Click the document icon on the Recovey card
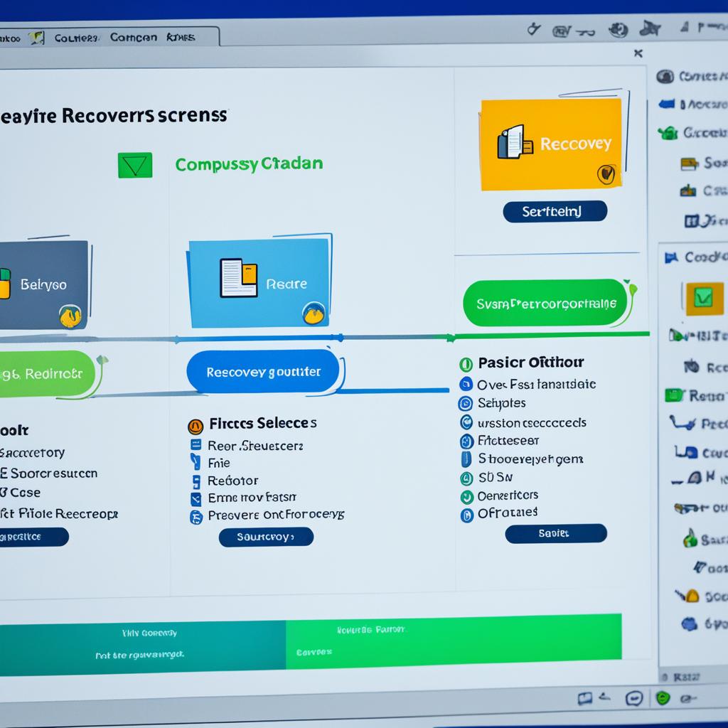The width and height of the screenshot is (728, 728). [515, 142]
